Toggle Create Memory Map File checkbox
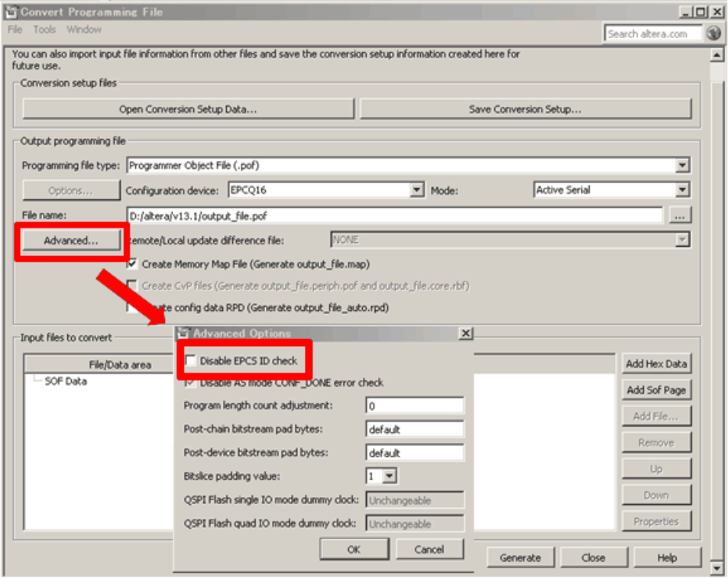 [x=133, y=264]
